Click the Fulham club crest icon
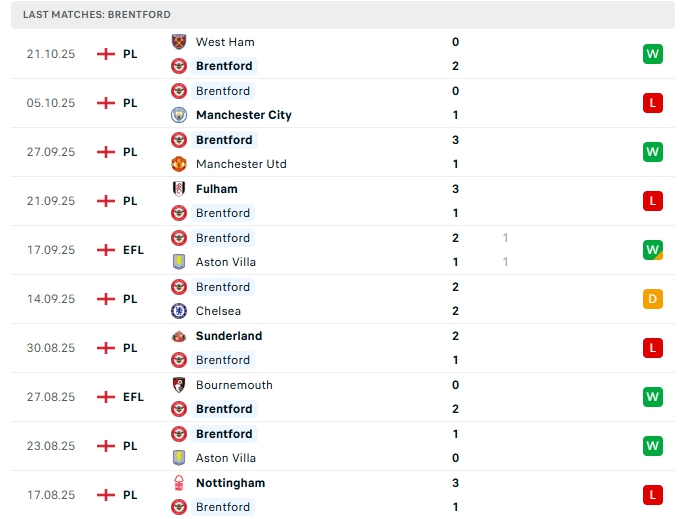687x519 pixels. tap(180, 189)
